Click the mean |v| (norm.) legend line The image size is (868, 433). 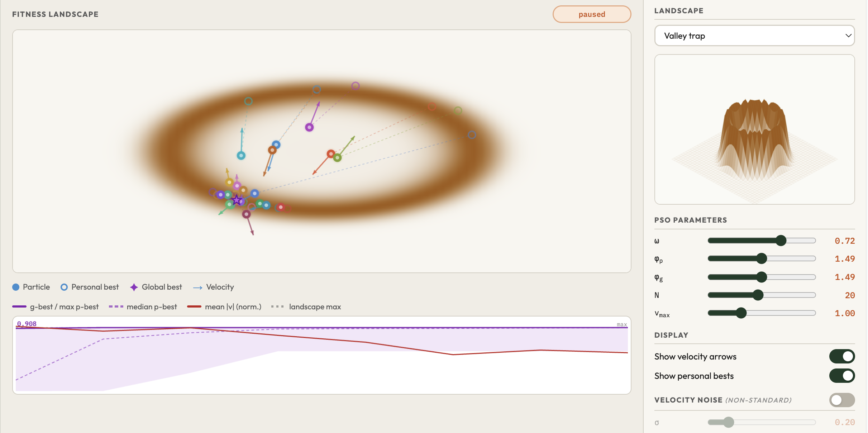pos(195,307)
